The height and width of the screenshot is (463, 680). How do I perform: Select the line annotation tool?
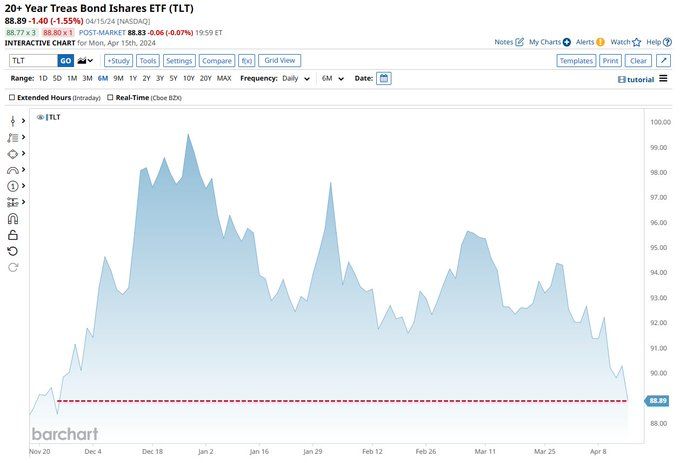tap(13, 138)
